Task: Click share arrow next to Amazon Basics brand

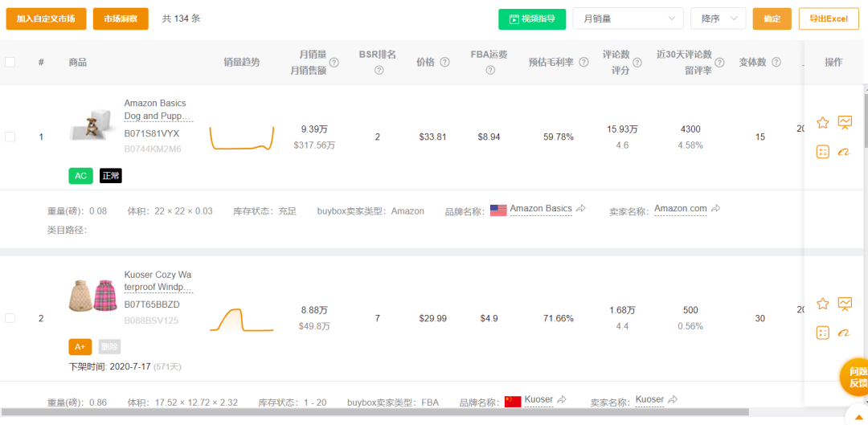Action: coord(581,209)
